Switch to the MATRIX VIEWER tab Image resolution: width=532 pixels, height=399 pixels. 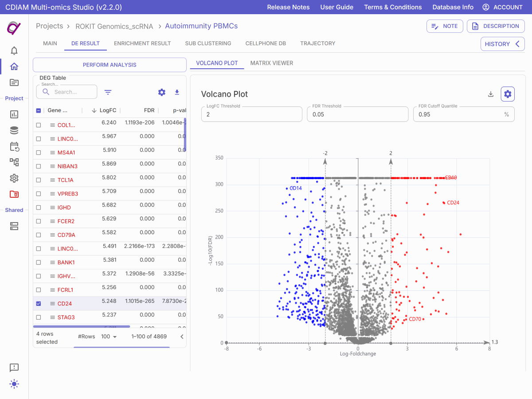pyautogui.click(x=272, y=63)
